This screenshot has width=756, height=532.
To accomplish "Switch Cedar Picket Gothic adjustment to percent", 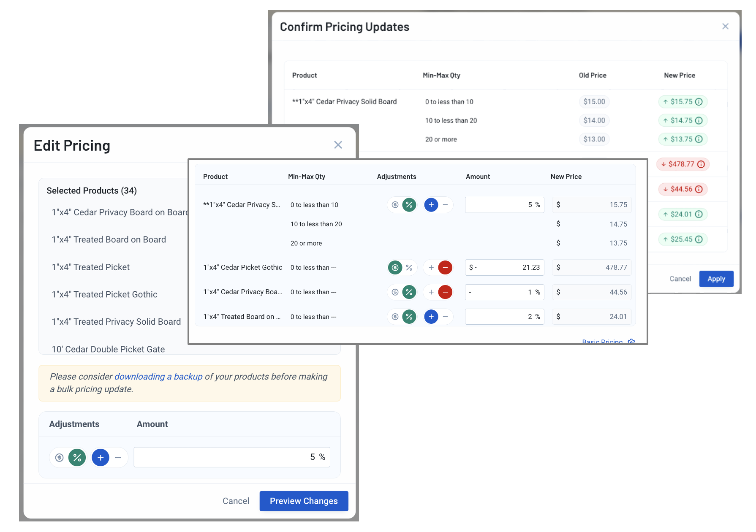I will pos(409,267).
